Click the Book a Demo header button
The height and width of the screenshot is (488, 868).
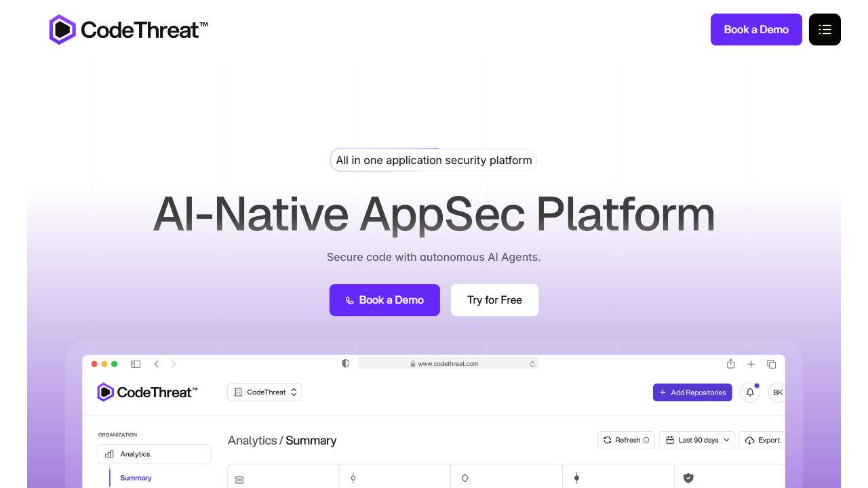tap(756, 30)
